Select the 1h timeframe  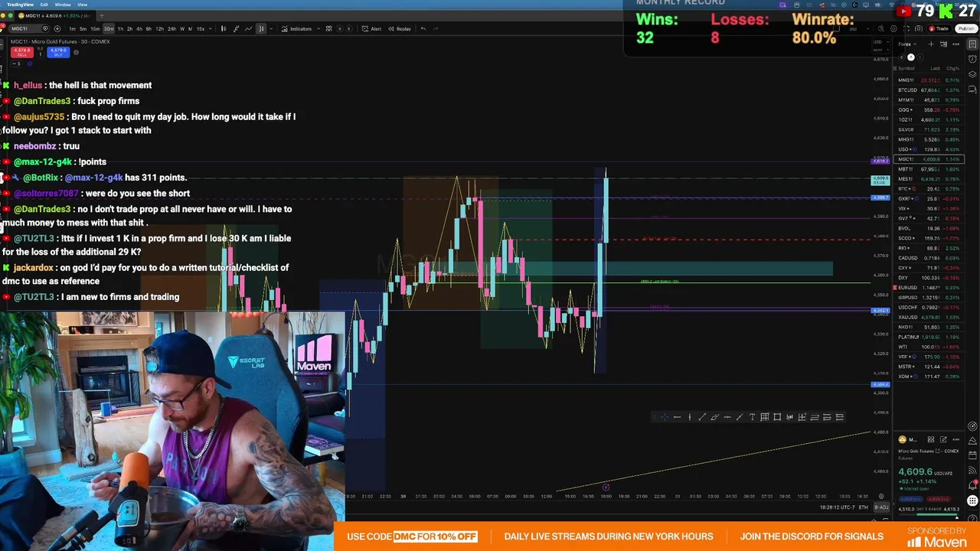coord(120,28)
